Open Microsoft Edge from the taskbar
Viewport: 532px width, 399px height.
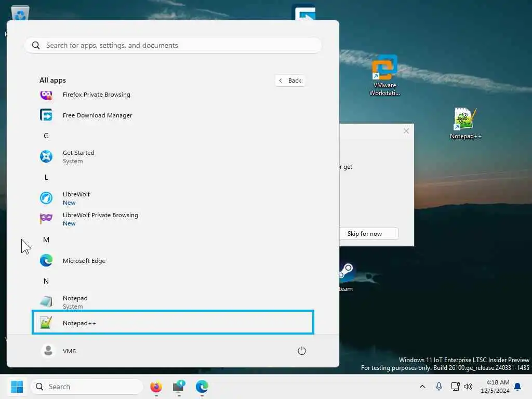(x=202, y=387)
